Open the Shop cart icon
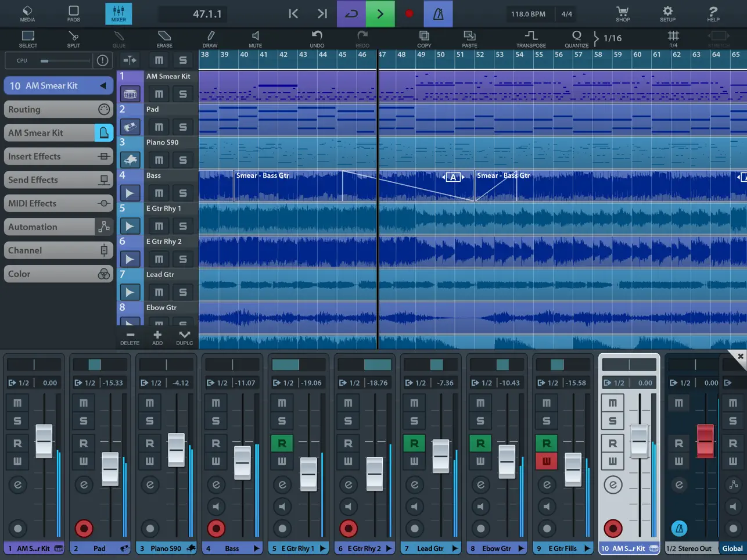 point(623,13)
